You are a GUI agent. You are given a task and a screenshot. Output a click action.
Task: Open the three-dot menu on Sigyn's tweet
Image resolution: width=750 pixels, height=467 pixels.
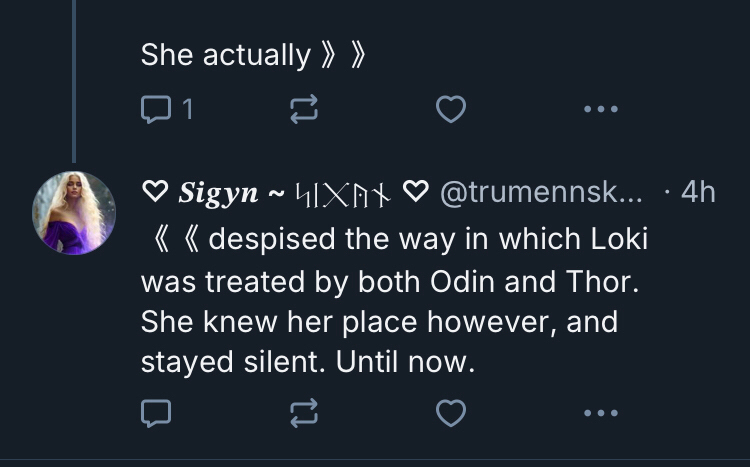[601, 411]
